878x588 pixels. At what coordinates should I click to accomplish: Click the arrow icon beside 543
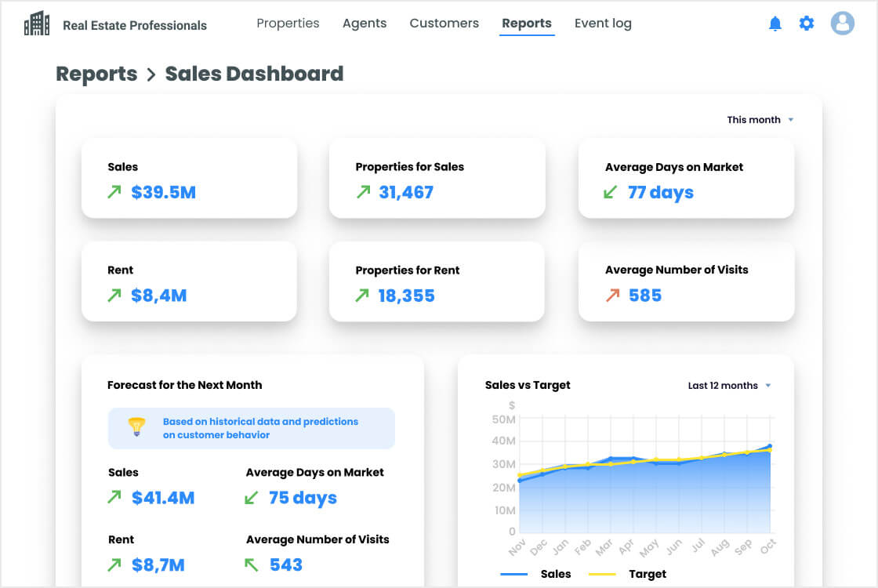point(252,564)
